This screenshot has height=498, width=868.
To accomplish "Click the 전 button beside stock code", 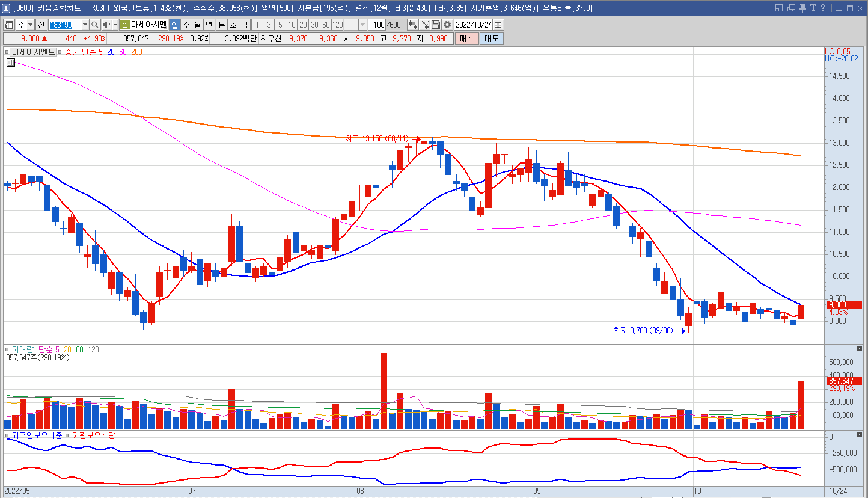I will [x=41, y=25].
